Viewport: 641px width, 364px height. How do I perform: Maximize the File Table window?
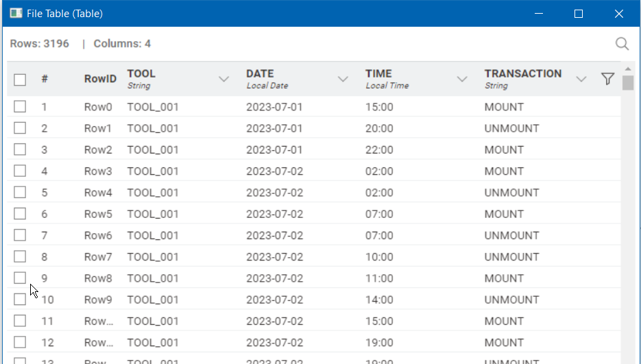click(x=578, y=14)
